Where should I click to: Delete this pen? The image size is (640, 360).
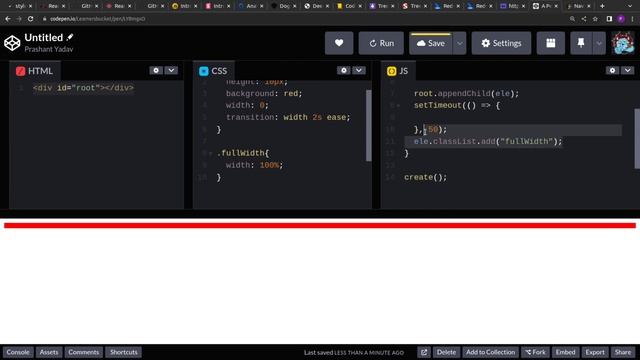click(446, 352)
